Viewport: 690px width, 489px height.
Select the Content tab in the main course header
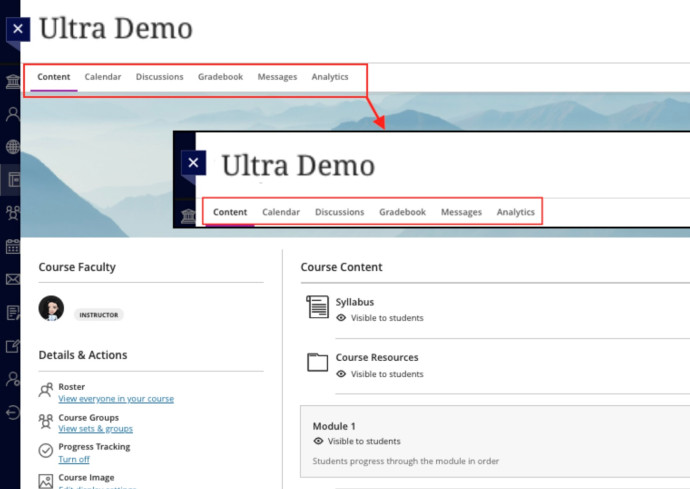click(54, 77)
